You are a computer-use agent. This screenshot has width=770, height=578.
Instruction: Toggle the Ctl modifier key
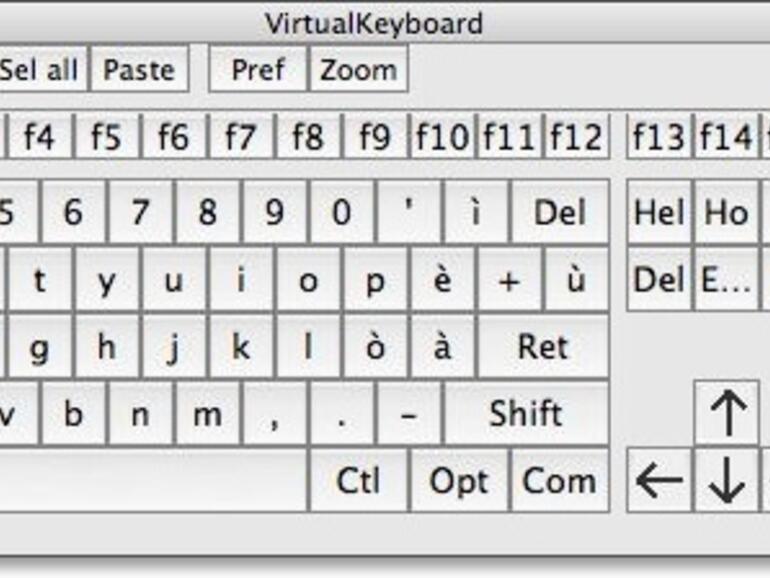(358, 481)
